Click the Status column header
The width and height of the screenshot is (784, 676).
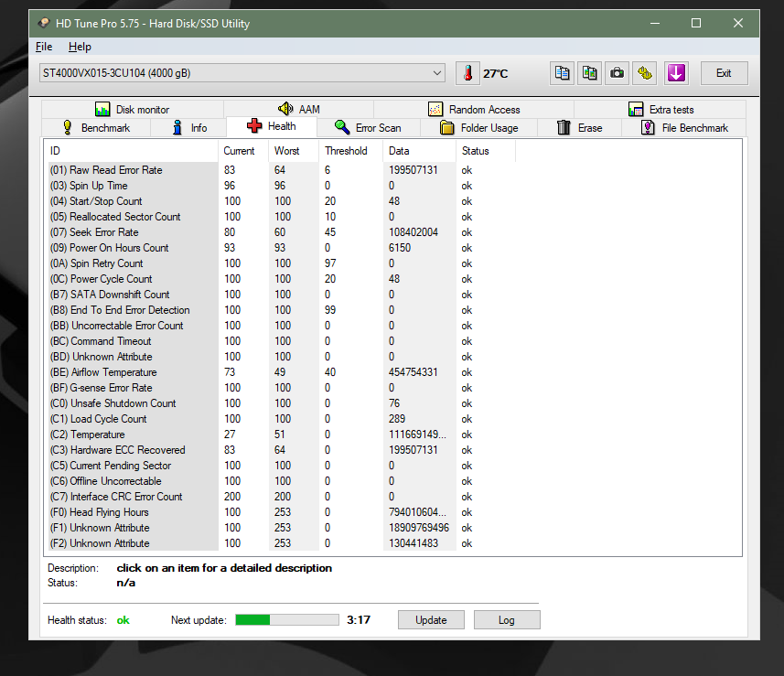click(x=486, y=151)
